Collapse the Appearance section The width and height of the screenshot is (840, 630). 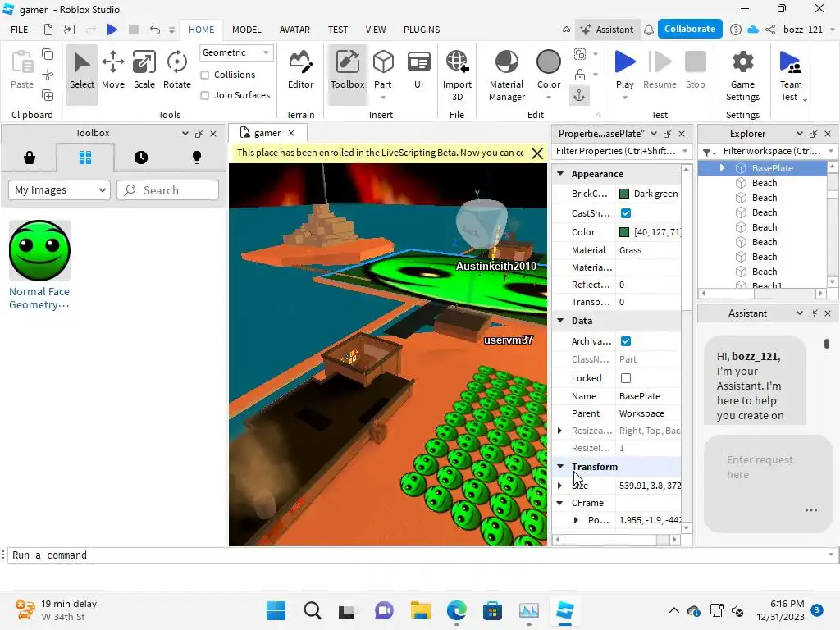(560, 174)
